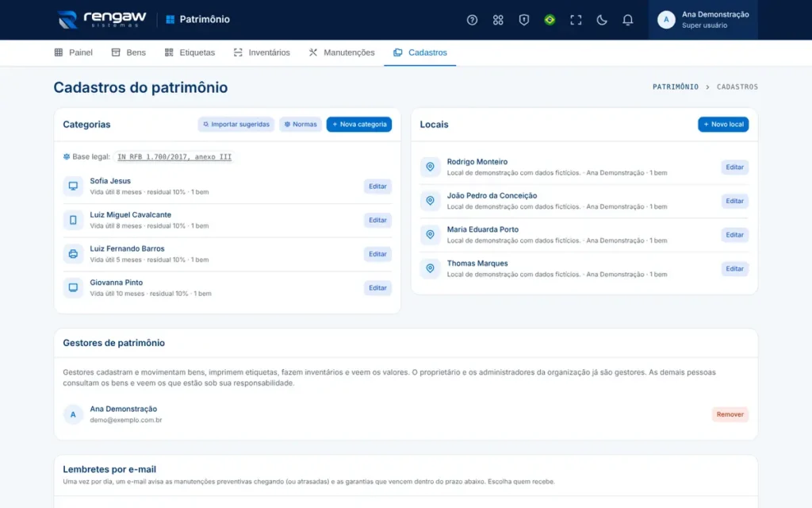This screenshot has height=508, width=812.
Task: Click the pin icon beside Maria Eduarda Porto
Action: tap(430, 235)
